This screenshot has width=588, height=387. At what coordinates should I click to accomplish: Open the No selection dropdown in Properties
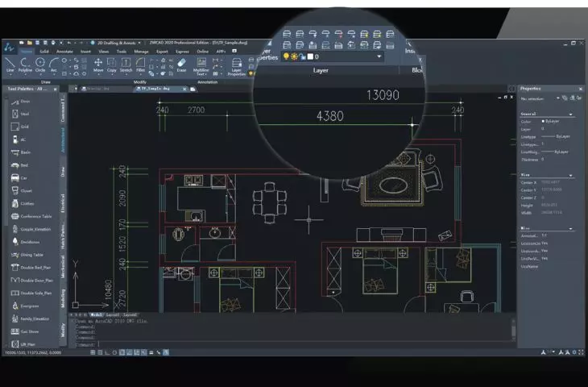(x=558, y=98)
